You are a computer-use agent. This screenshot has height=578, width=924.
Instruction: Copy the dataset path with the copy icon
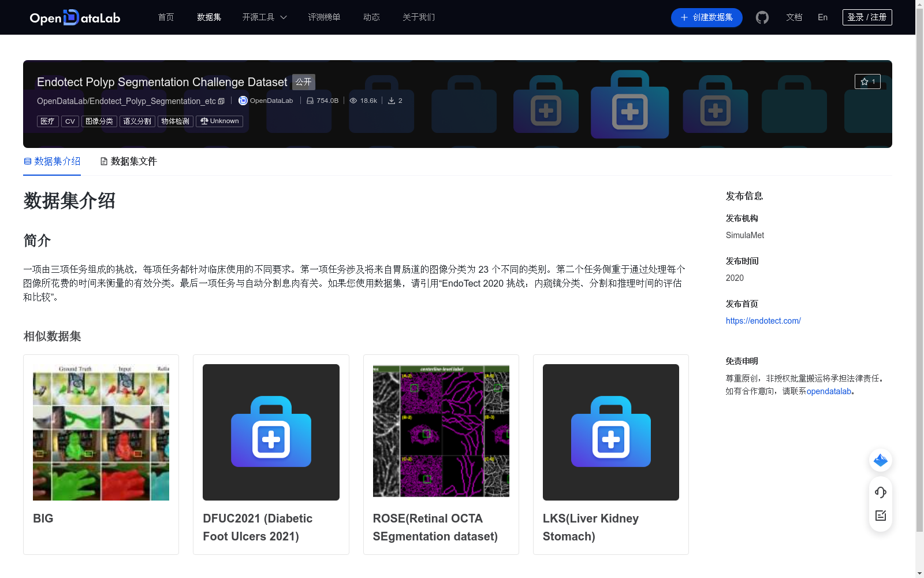click(x=221, y=101)
